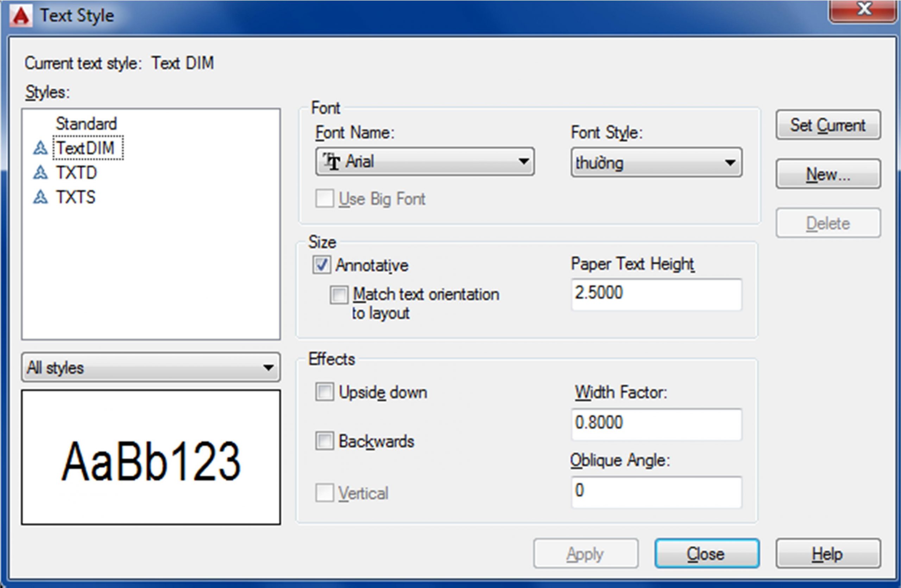Click the annotative icon beside TXTS
Viewport: 901px width, 588px height.
40,197
